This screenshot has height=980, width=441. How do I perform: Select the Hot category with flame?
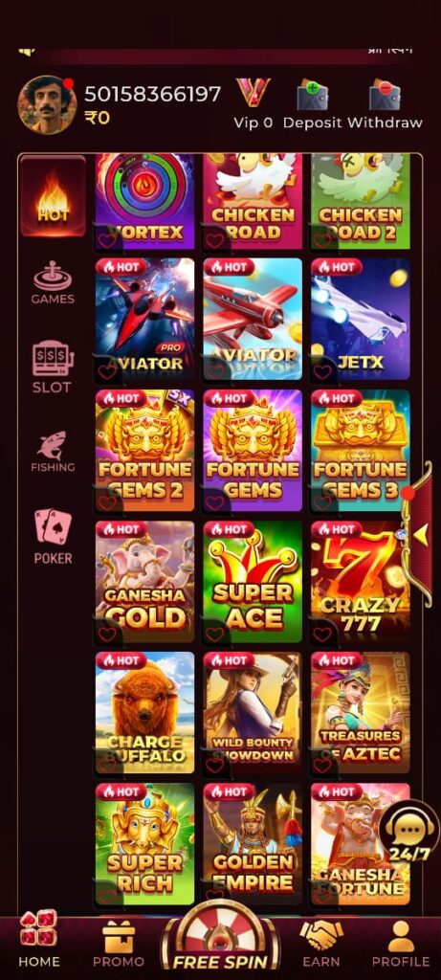tap(54, 196)
